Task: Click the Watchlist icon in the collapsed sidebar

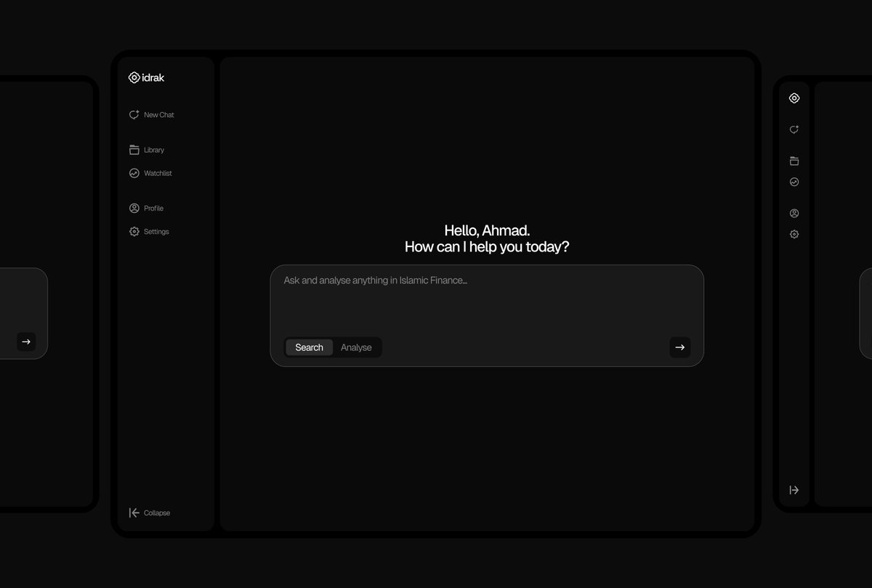Action: click(794, 182)
